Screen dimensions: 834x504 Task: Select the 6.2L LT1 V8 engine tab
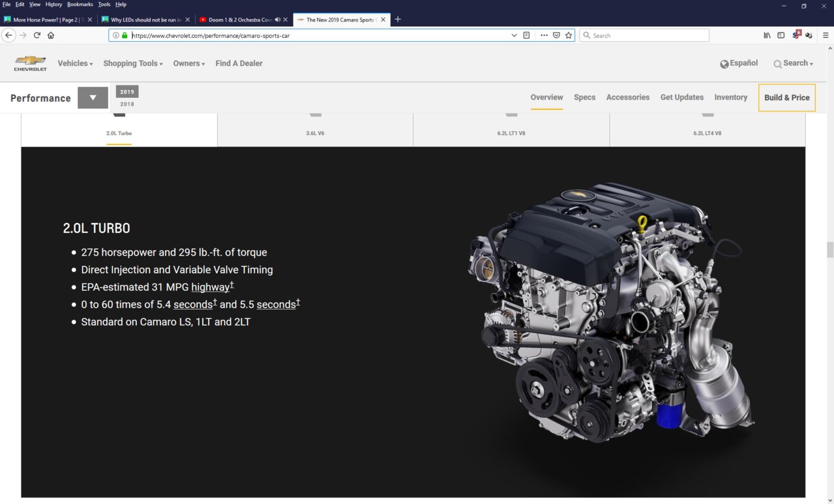click(x=511, y=129)
